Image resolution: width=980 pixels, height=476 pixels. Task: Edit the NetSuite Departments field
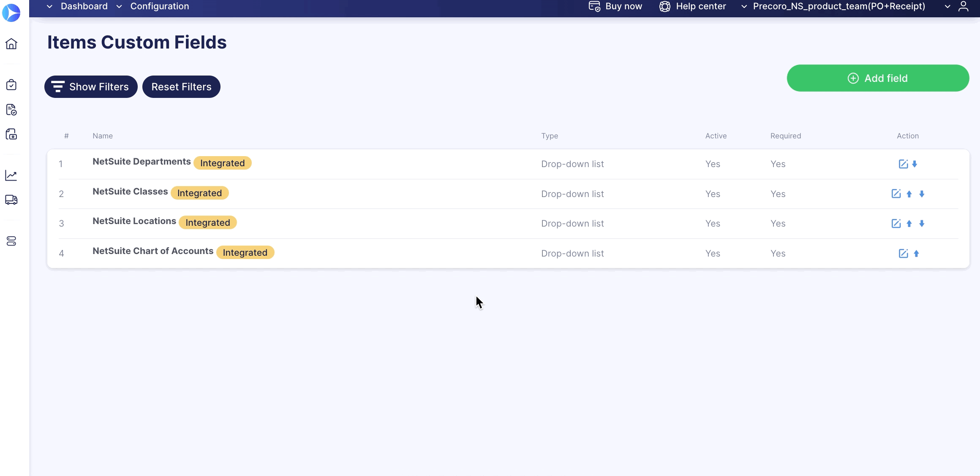pyautogui.click(x=903, y=164)
